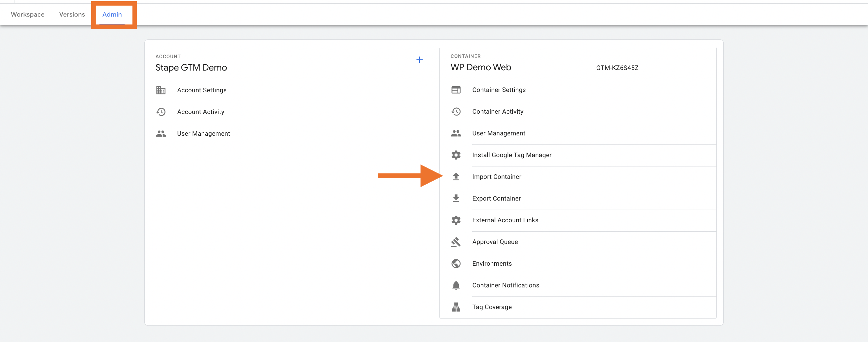Click the Export Container download icon
The height and width of the screenshot is (342, 868).
[x=456, y=198]
